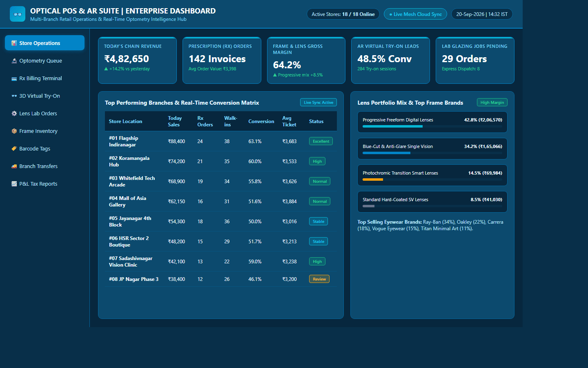The width and height of the screenshot is (588, 368).
Task: Open the Optometry Queue menu item
Action: [45, 61]
